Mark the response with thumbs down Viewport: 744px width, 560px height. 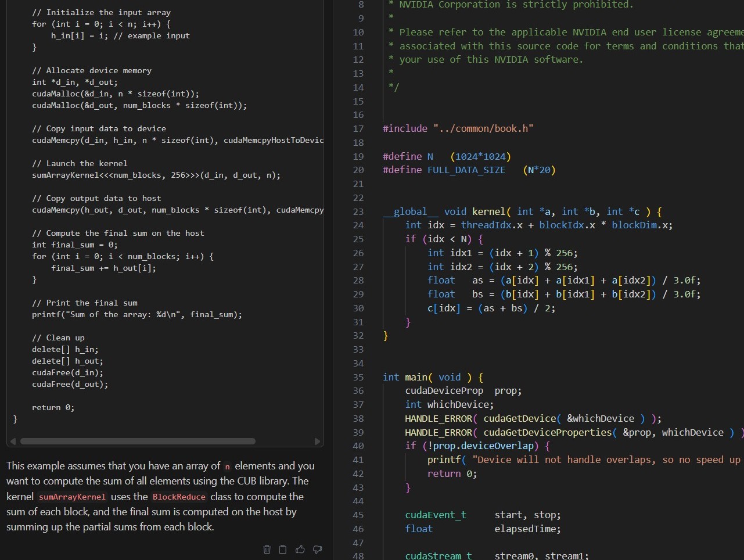(318, 550)
